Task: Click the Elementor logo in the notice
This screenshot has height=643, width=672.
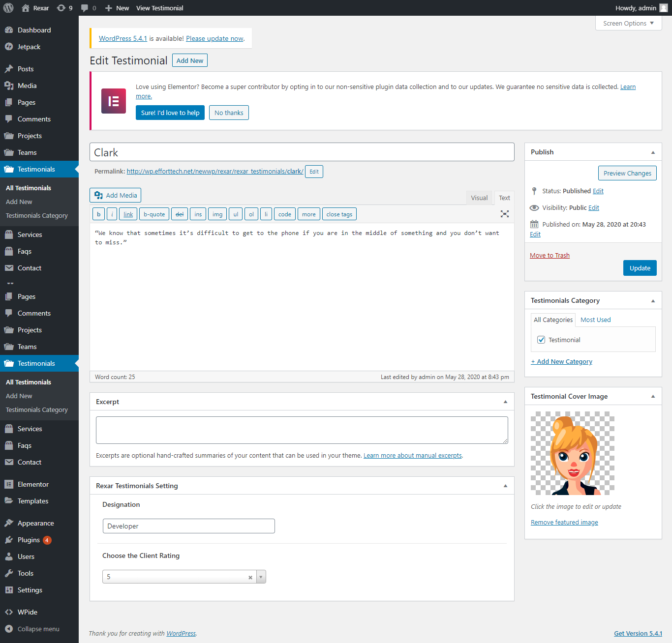Action: (x=114, y=101)
